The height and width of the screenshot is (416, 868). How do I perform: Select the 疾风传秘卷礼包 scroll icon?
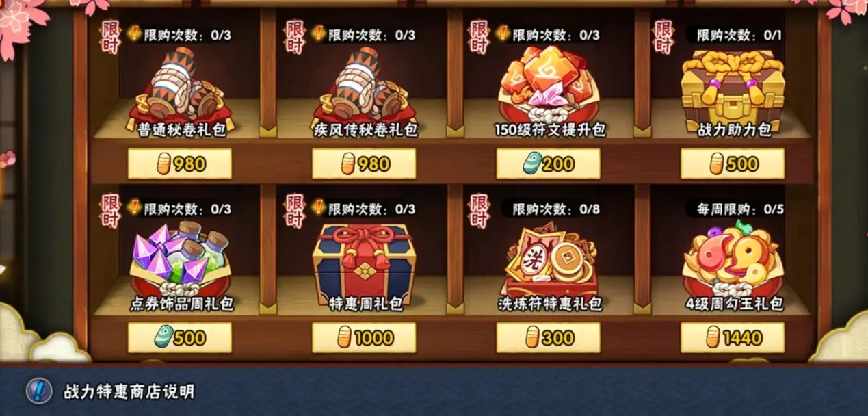pos(364,86)
